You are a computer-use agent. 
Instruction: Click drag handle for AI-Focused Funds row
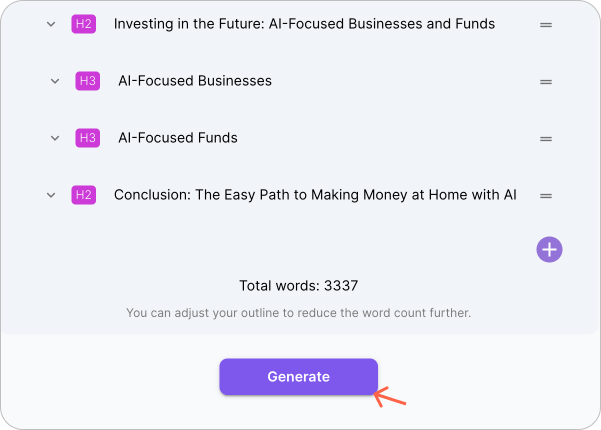[546, 139]
